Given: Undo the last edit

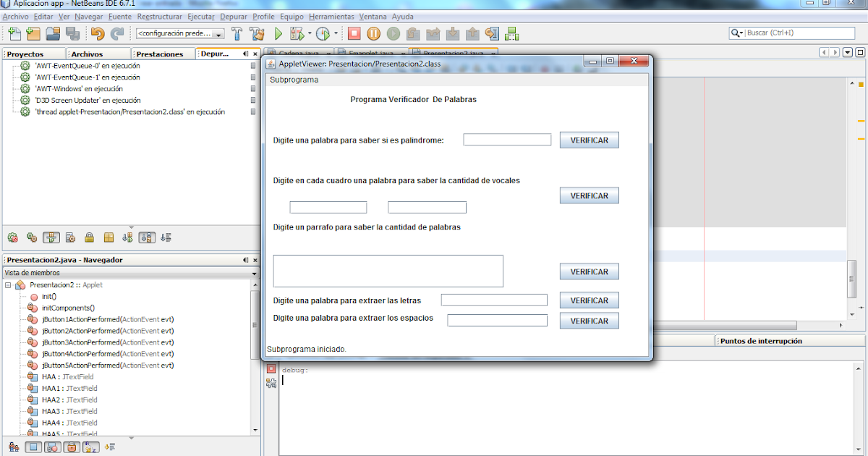Looking at the screenshot, I should pos(96,33).
